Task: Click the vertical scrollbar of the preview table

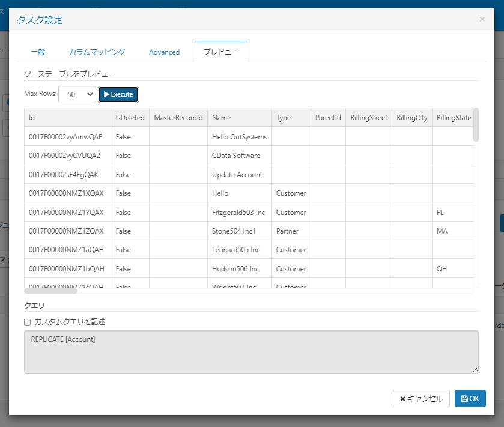Action: 476,125
